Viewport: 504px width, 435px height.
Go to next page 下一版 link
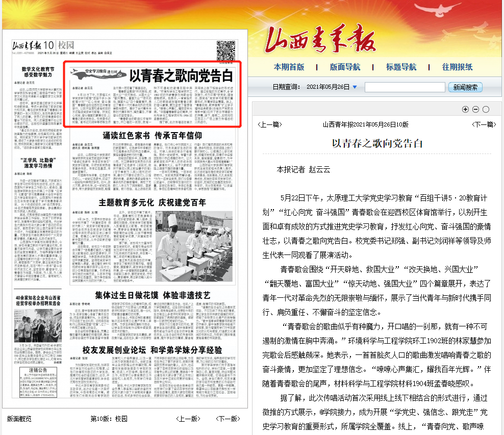click(x=228, y=419)
